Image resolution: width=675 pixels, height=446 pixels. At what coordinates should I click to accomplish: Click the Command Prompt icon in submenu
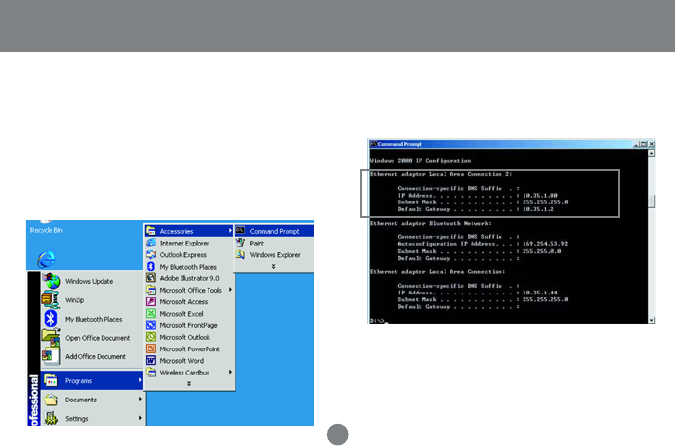[240, 231]
